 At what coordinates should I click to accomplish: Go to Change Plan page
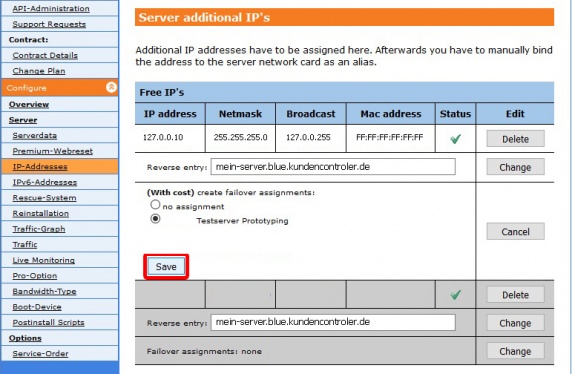click(39, 71)
